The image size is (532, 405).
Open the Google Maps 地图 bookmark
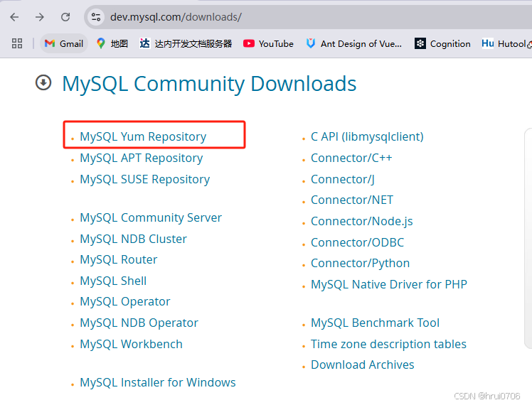pos(112,44)
